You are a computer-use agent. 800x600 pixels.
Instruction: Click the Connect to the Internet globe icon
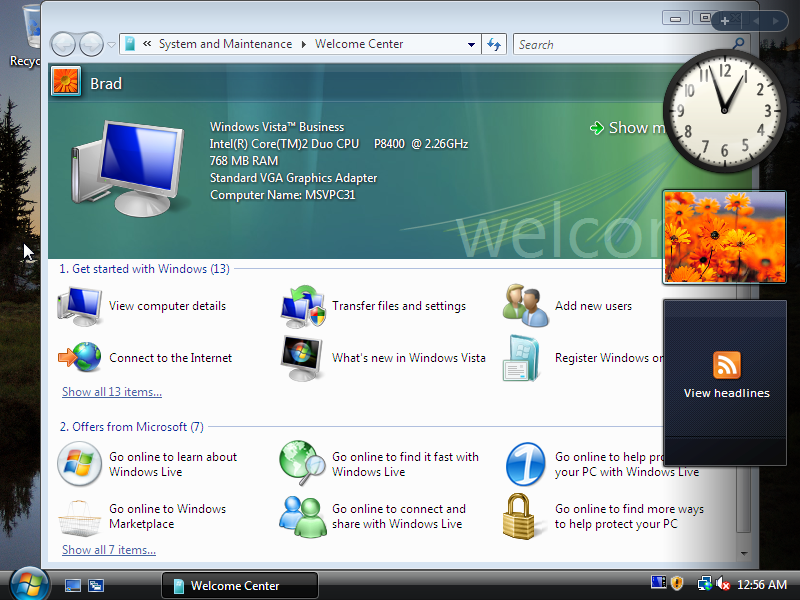click(80, 357)
